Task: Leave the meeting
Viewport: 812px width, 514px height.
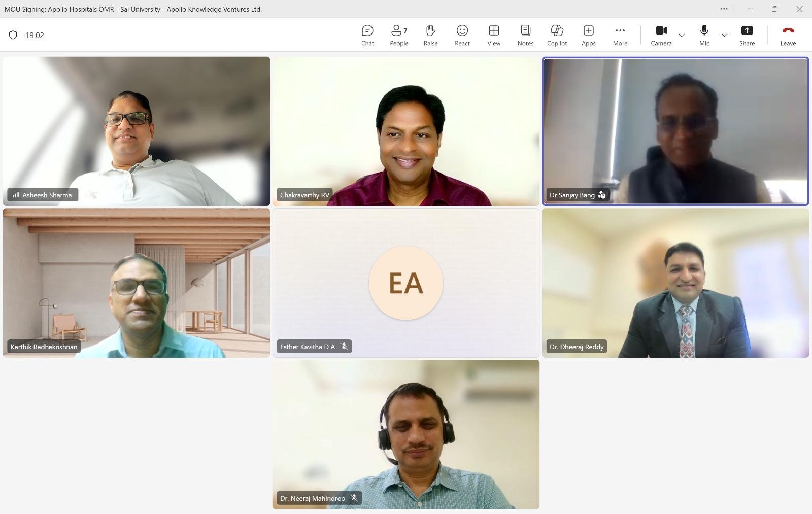Action: tap(788, 36)
